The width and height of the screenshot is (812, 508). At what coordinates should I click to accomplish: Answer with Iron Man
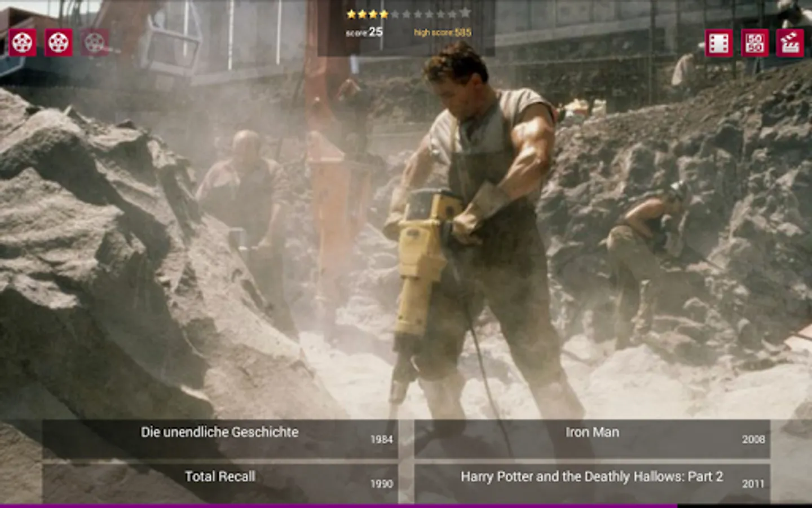[592, 439]
